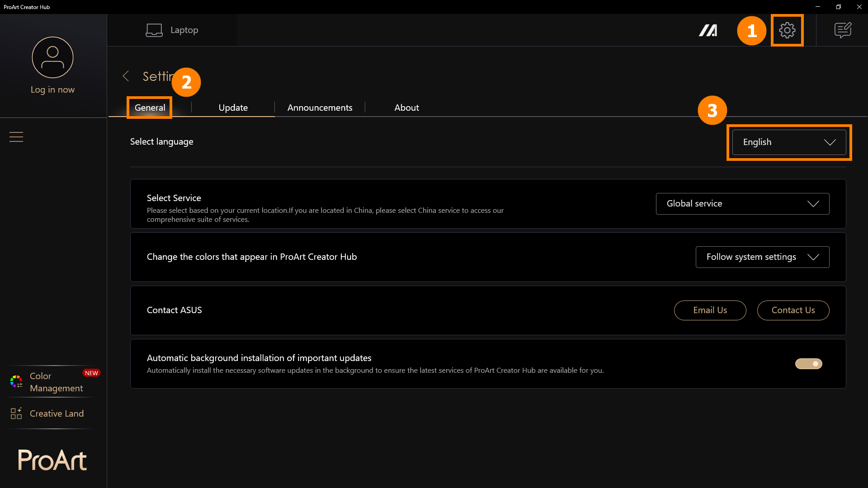Switch to the General tab
868x488 pixels.
pos(150,108)
